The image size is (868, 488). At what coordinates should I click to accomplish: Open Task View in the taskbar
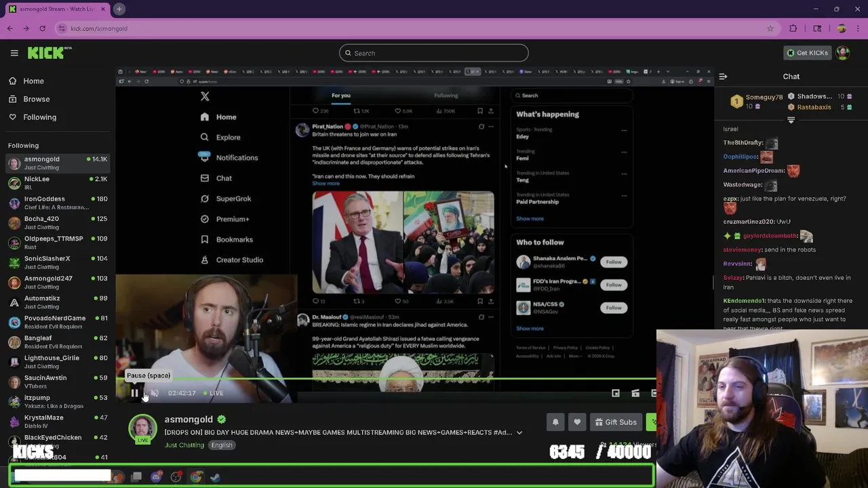pyautogui.click(x=136, y=477)
